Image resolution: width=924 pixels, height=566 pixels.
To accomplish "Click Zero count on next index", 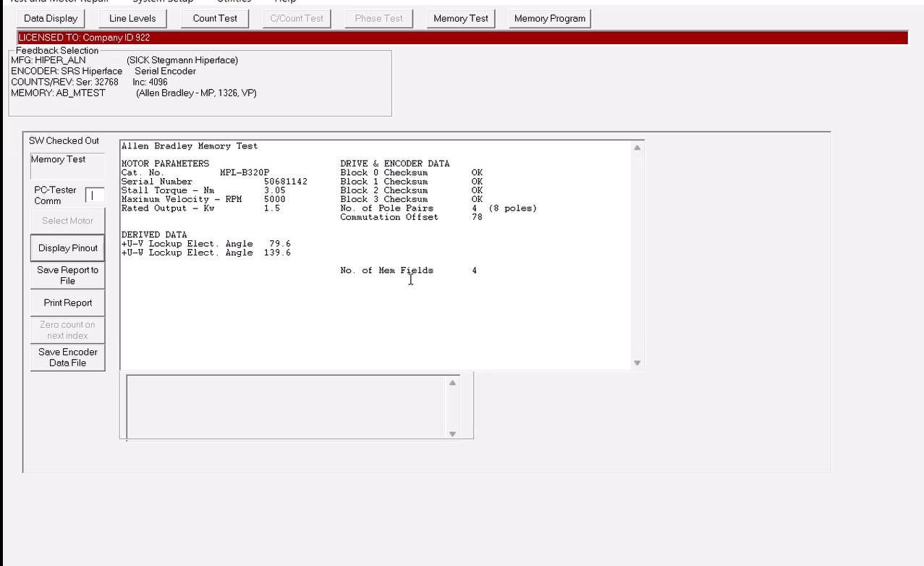I will [x=67, y=330].
